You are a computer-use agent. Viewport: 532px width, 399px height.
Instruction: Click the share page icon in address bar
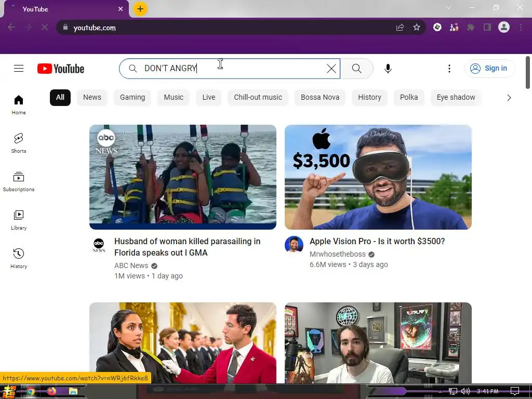coord(400,27)
